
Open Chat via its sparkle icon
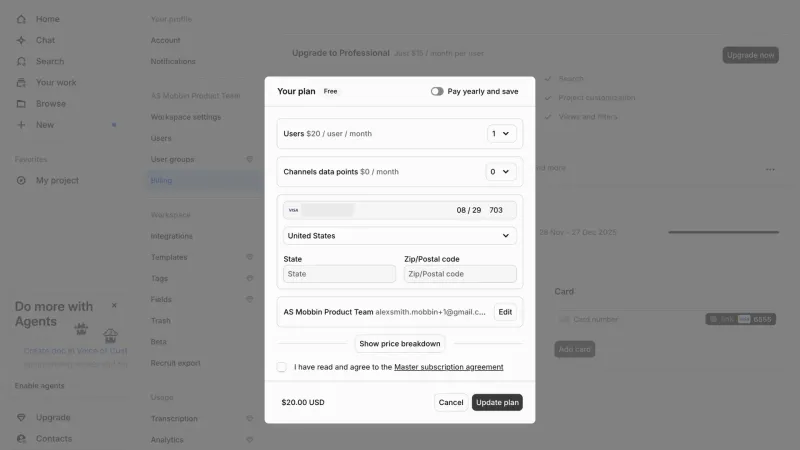click(x=21, y=40)
